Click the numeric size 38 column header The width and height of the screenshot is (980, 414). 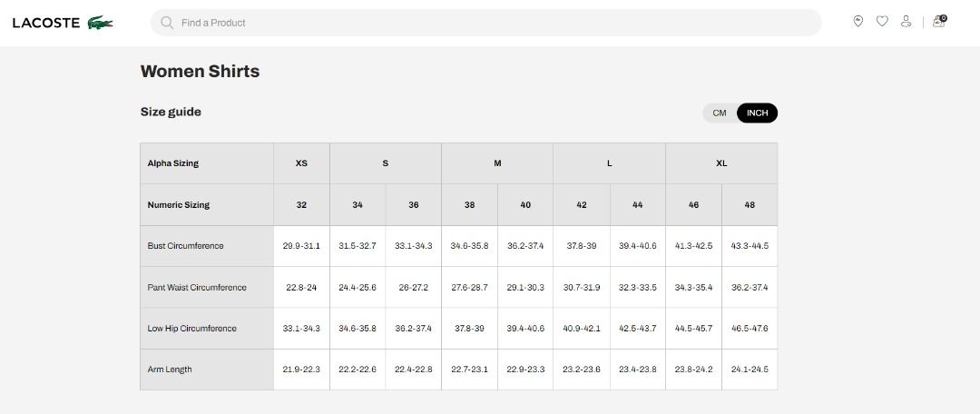pyautogui.click(x=469, y=204)
